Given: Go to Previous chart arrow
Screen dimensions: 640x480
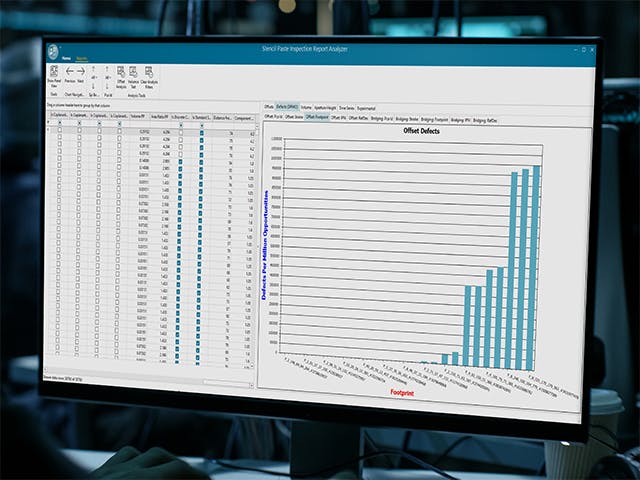Looking at the screenshot, I should point(70,72).
